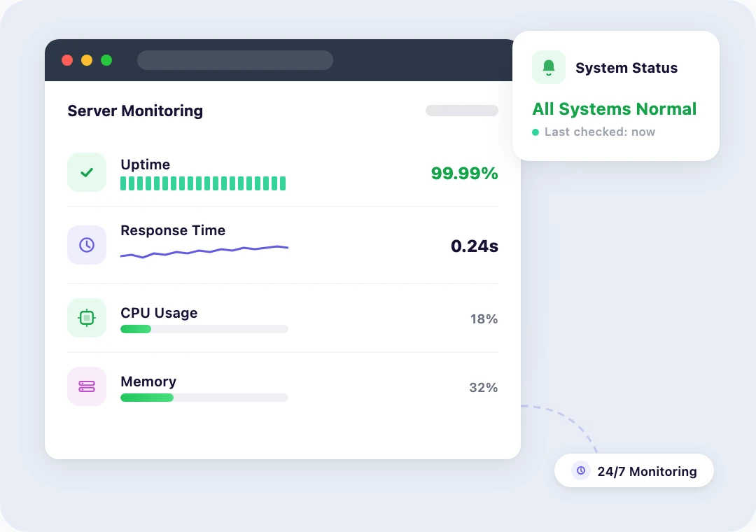Image resolution: width=756 pixels, height=532 pixels.
Task: Click the green checkmark Uptime status icon
Action: 86,171
